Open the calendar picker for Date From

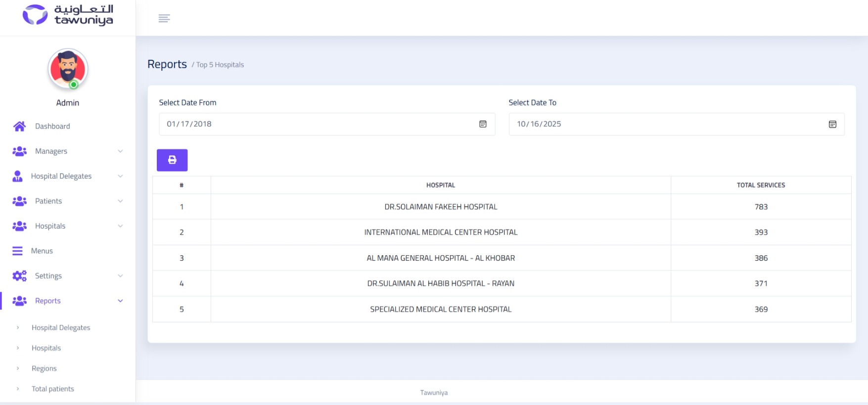(483, 124)
